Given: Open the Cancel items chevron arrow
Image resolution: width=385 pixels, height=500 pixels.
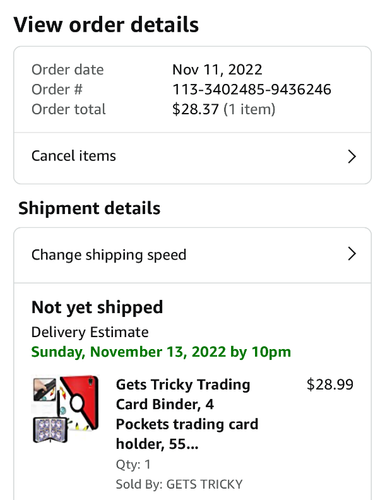Looking at the screenshot, I should click(352, 156).
